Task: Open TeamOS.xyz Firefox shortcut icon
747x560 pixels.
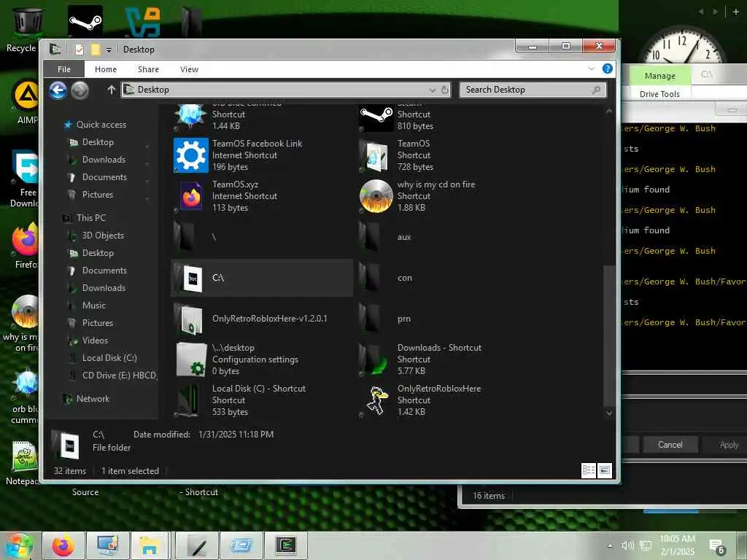Action: (190, 196)
